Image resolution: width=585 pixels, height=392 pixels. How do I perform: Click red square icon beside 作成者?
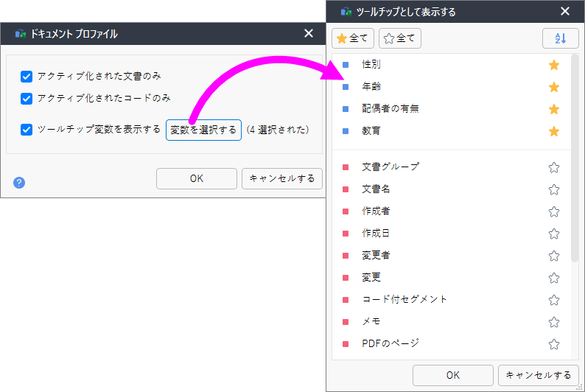click(x=346, y=211)
